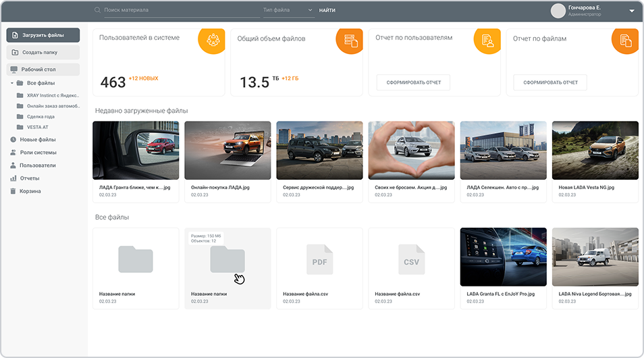Open the Корзина trash section

coord(30,191)
